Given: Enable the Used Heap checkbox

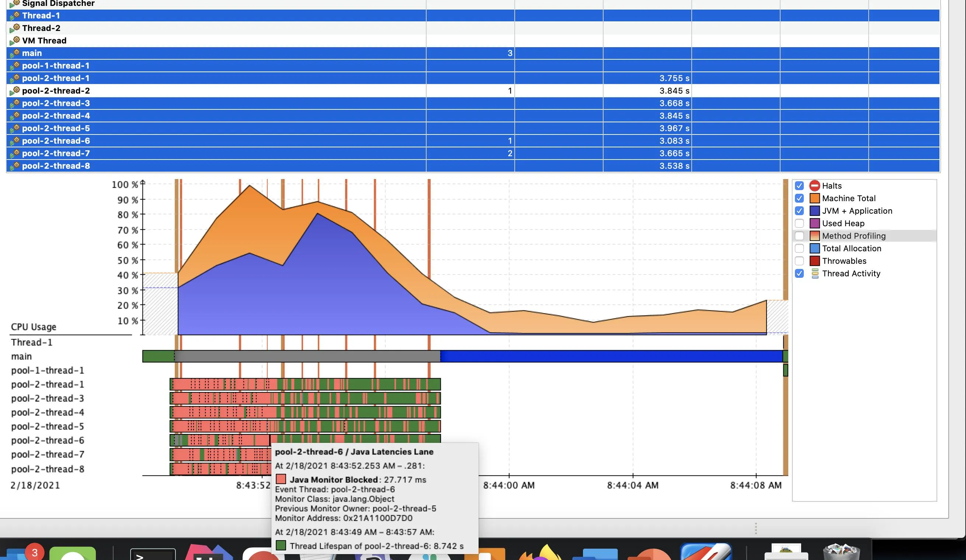Looking at the screenshot, I should click(x=799, y=223).
